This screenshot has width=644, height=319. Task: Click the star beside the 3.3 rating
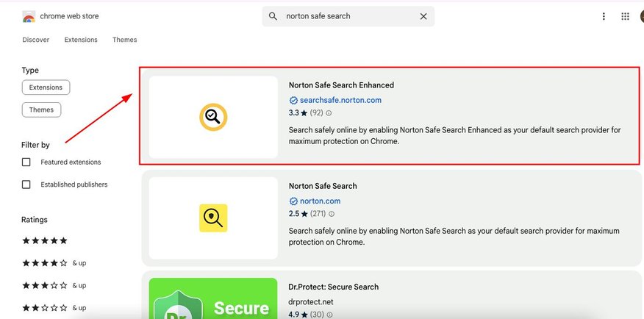(304, 112)
